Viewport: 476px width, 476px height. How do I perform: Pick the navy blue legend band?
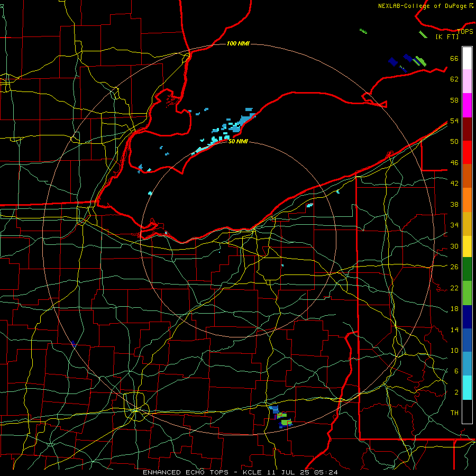coord(467,317)
